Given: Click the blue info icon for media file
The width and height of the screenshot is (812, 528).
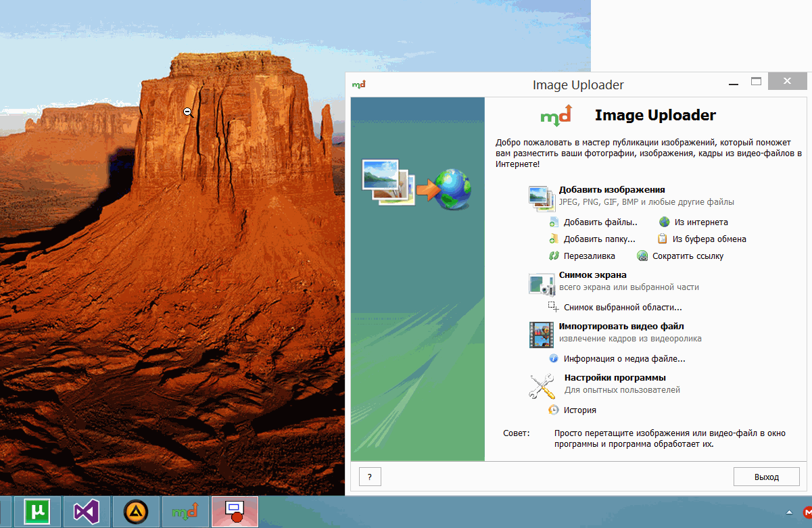Looking at the screenshot, I should pos(553,358).
